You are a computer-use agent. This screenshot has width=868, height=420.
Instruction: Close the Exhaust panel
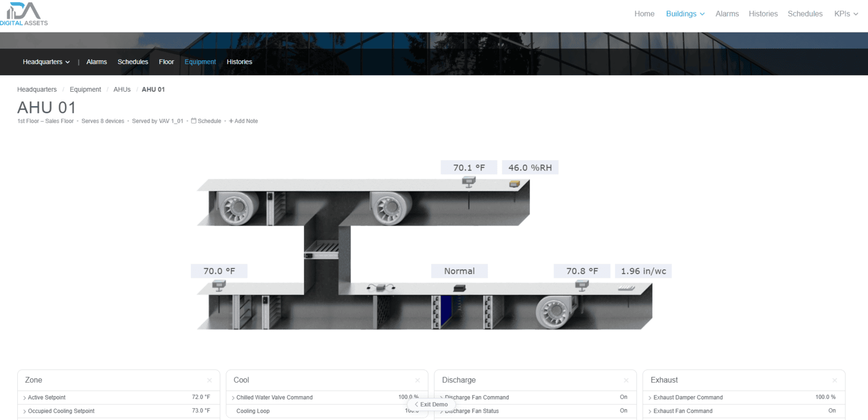(834, 380)
